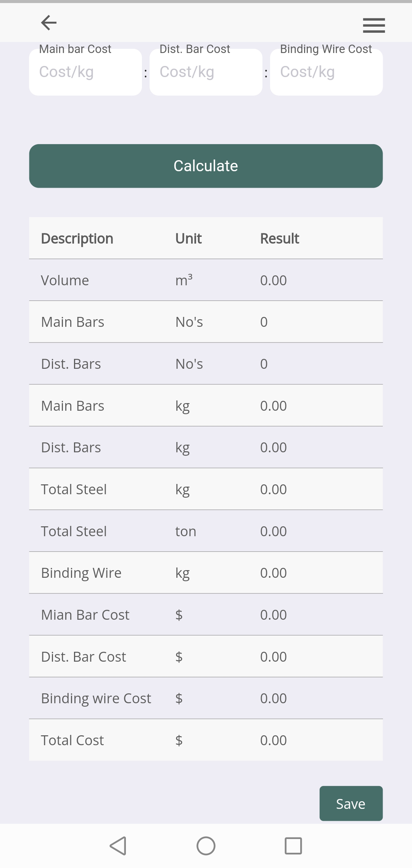
Task: Tap the Total Cost result value
Action: (x=273, y=740)
